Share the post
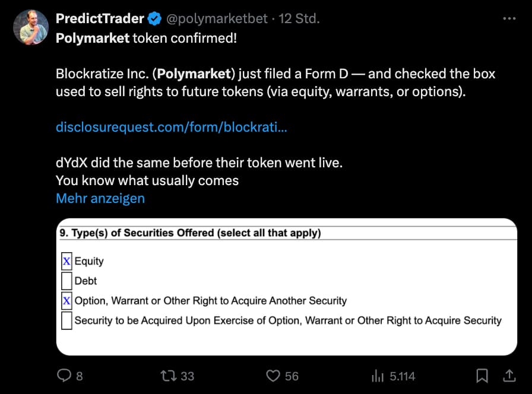 [509, 376]
